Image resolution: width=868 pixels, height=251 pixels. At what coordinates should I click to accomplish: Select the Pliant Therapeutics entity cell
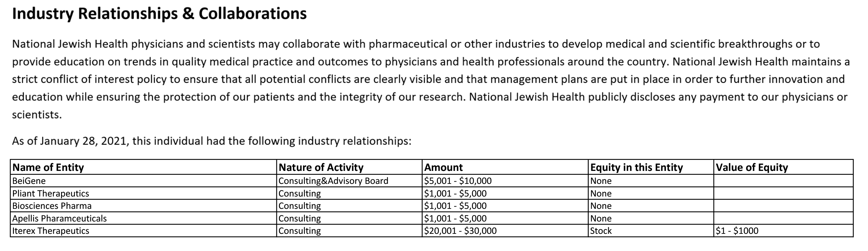51,193
